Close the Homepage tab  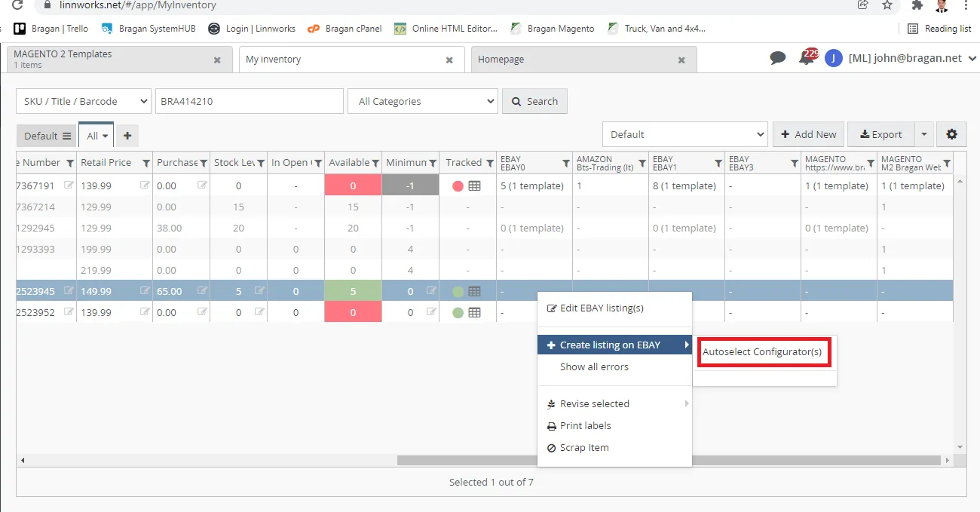[x=681, y=60]
